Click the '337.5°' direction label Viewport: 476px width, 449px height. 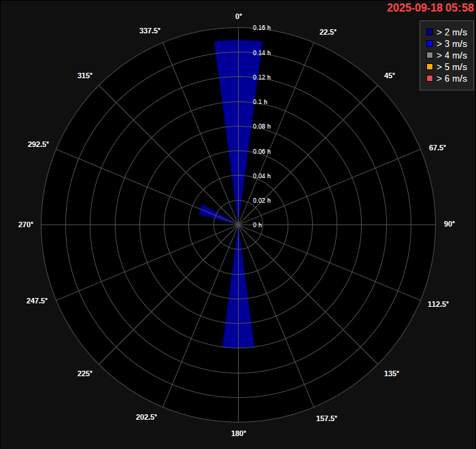[x=150, y=31]
